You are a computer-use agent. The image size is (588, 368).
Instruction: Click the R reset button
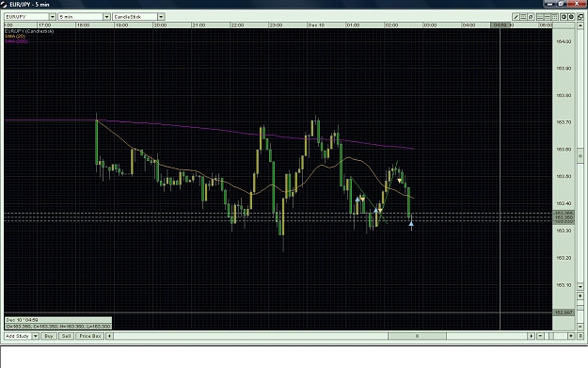point(580,336)
